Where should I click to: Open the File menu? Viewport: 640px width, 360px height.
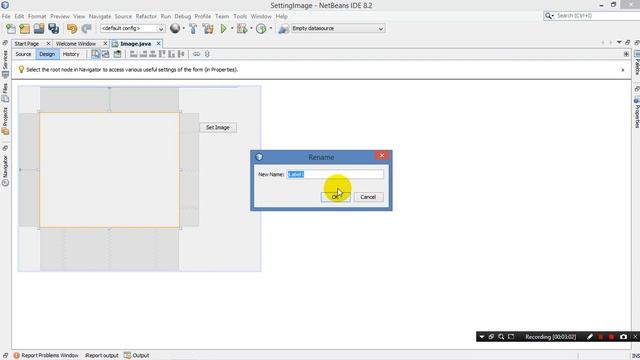click(6, 16)
